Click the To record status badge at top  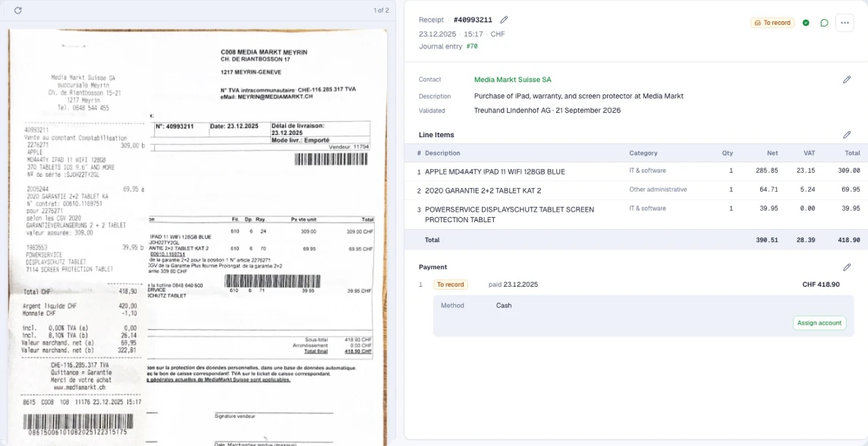coord(773,23)
